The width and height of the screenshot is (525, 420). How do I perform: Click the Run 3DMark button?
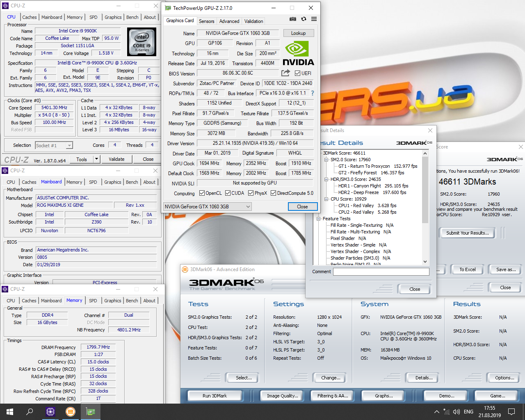[215, 396]
